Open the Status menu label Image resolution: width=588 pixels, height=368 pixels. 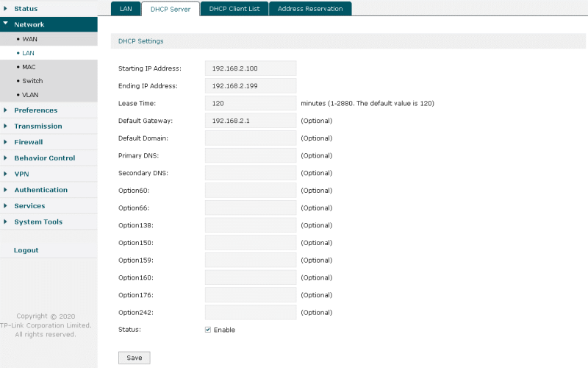[26, 9]
